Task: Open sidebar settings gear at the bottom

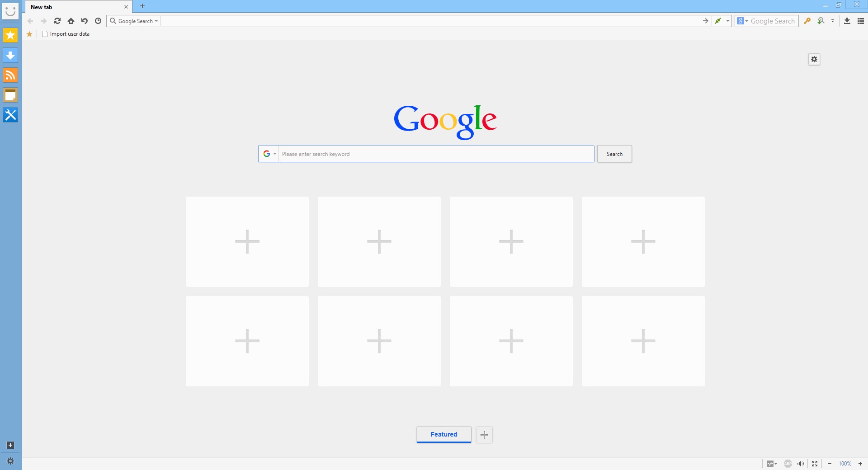Action: tap(10, 461)
